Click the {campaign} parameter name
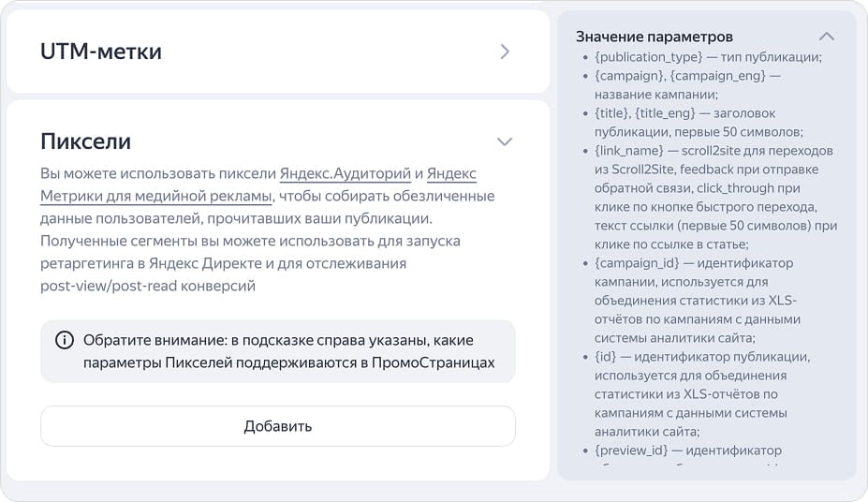Screen dimensions: 868x502 tap(629, 75)
